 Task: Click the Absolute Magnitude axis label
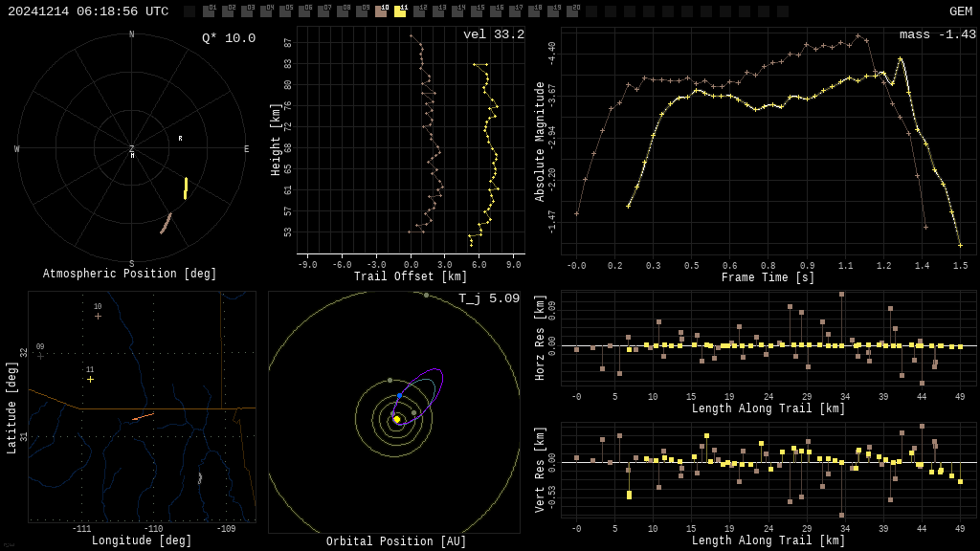539,142
